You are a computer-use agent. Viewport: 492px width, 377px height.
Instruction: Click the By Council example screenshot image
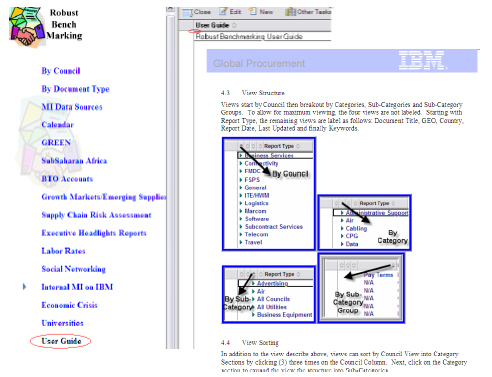[x=269, y=194]
